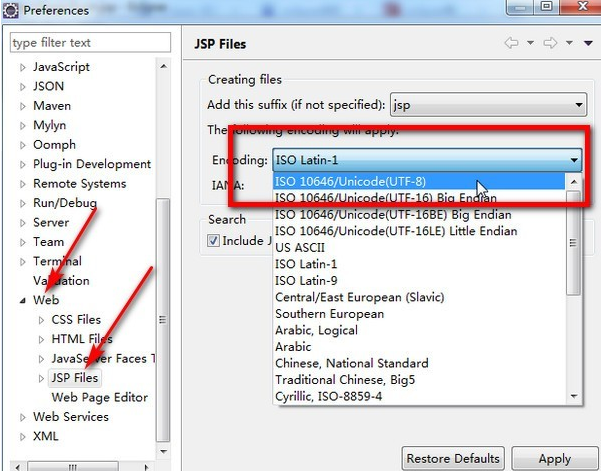Image resolution: width=601 pixels, height=471 pixels.
Task: Expand the JSON tree node
Action: [23, 87]
